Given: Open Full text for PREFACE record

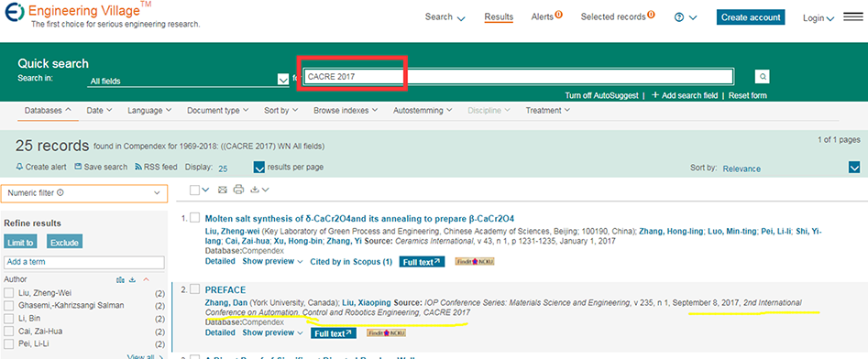Looking at the screenshot, I should tap(334, 333).
